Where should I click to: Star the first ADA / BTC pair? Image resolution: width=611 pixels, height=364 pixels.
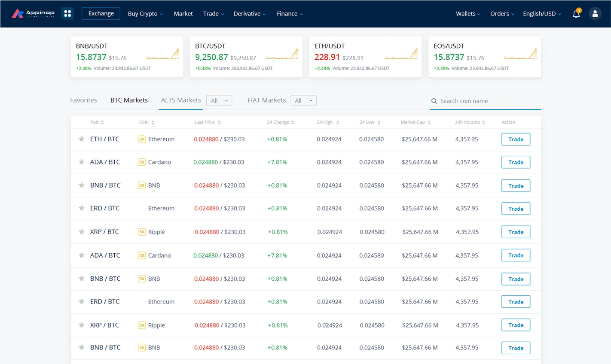point(81,162)
